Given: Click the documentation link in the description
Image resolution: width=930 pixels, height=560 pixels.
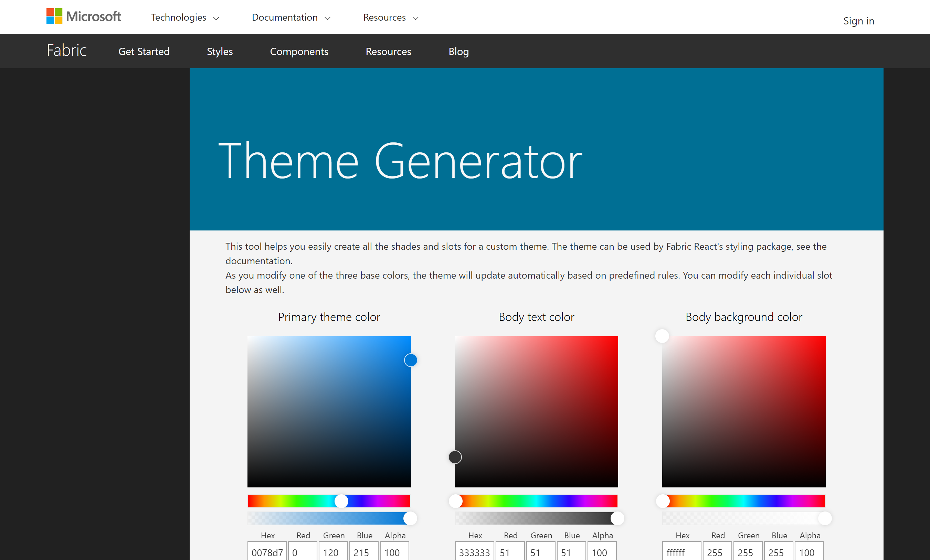Looking at the screenshot, I should coord(258,260).
